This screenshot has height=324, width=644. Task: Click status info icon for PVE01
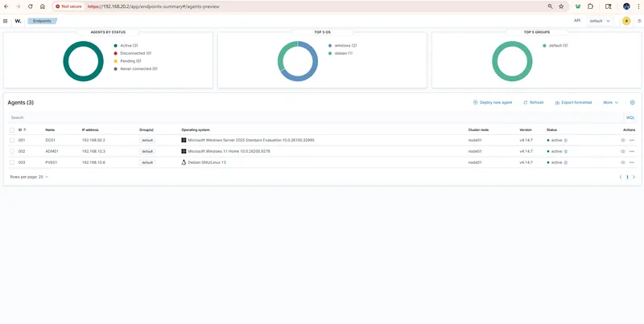(566, 162)
